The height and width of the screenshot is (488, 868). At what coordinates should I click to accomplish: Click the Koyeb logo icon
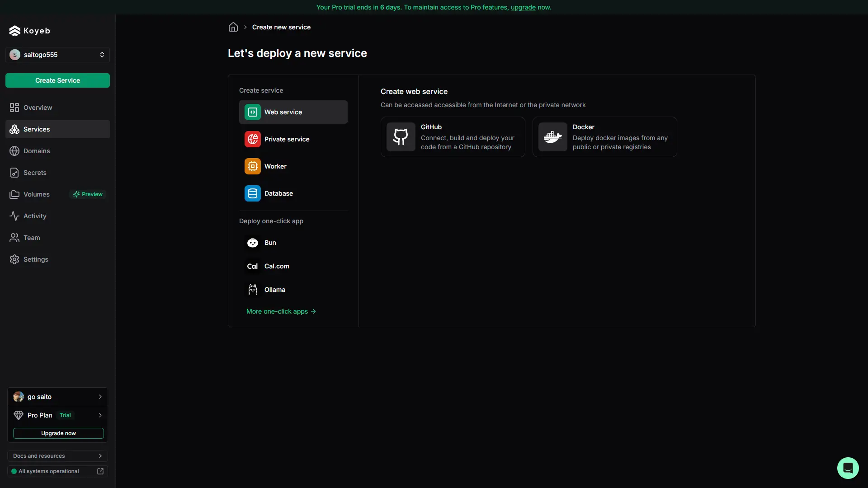pos(14,31)
